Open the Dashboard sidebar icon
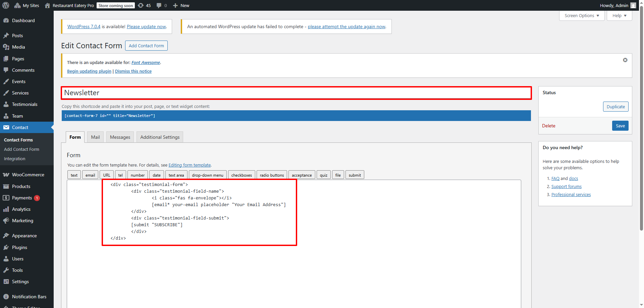The image size is (644, 308). pos(6,20)
